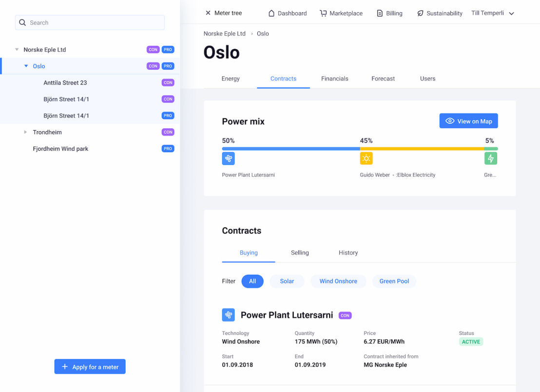This screenshot has height=392, width=540.
Task: Click the CON badge on Trondheim row
Action: 168,132
